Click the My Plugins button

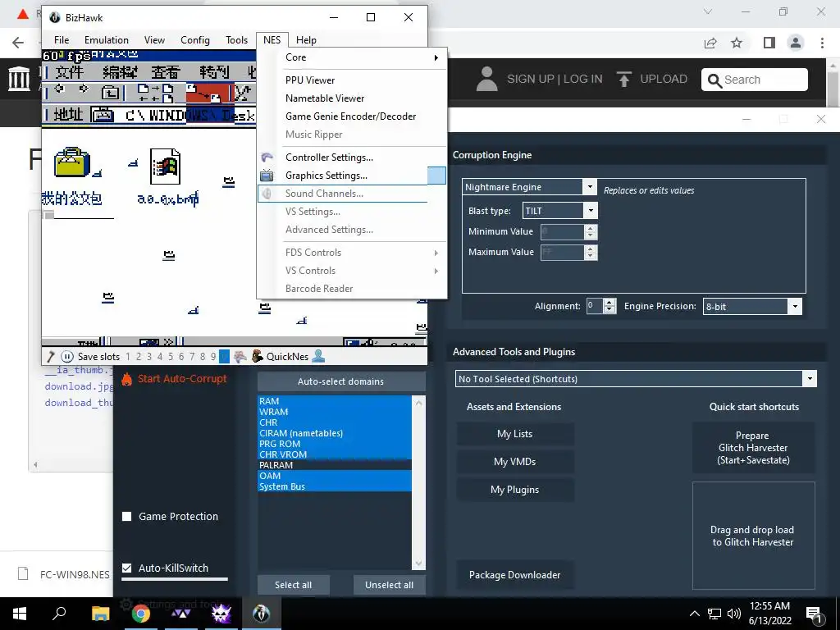point(515,490)
